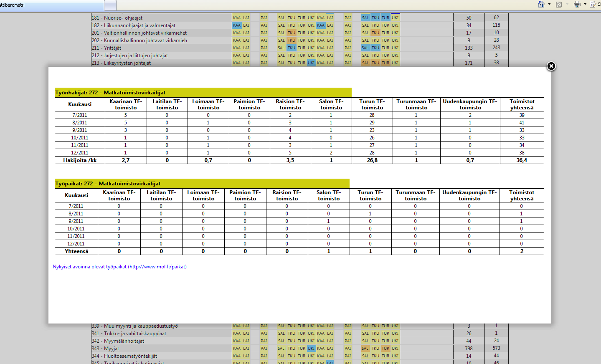
Task: Click the RSS feeds icon
Action: pos(559,4)
